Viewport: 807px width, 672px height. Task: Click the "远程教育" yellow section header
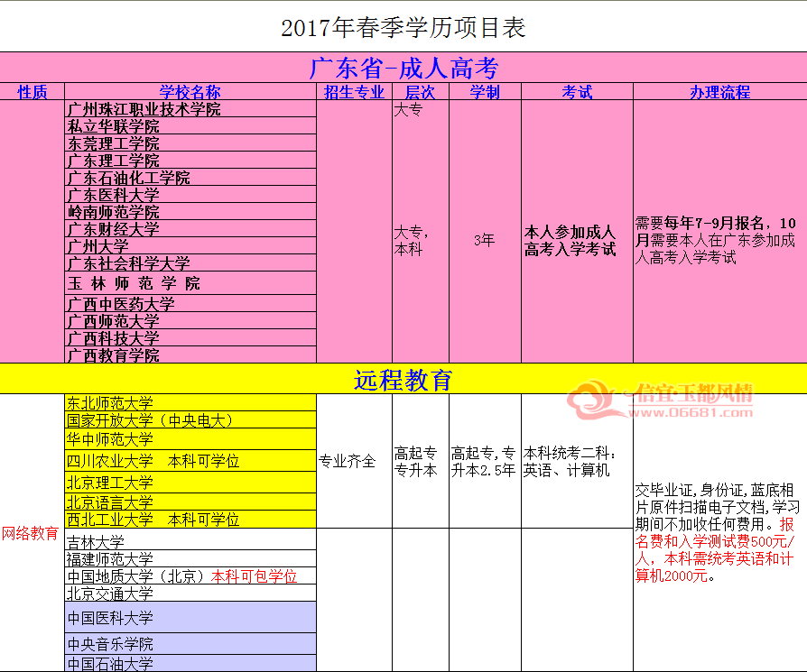tap(403, 380)
